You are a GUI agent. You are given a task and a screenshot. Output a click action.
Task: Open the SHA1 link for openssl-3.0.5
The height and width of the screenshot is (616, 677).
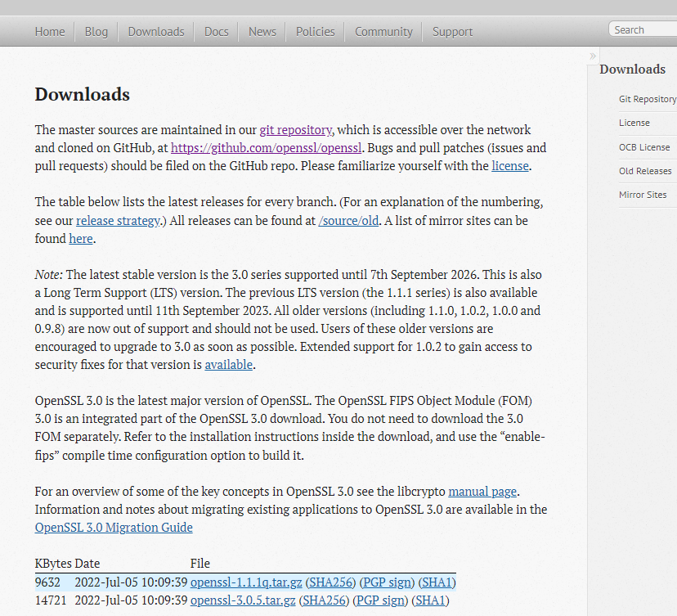(x=430, y=600)
